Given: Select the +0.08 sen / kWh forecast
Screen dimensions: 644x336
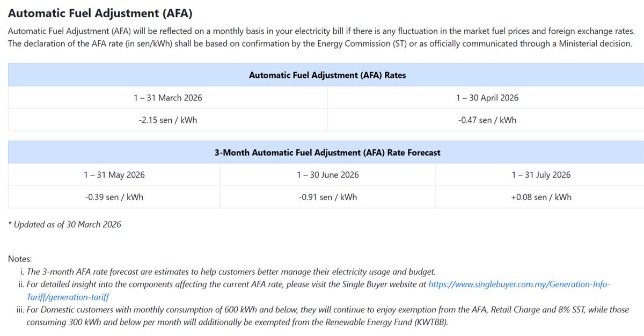Looking at the screenshot, I should [x=541, y=197].
